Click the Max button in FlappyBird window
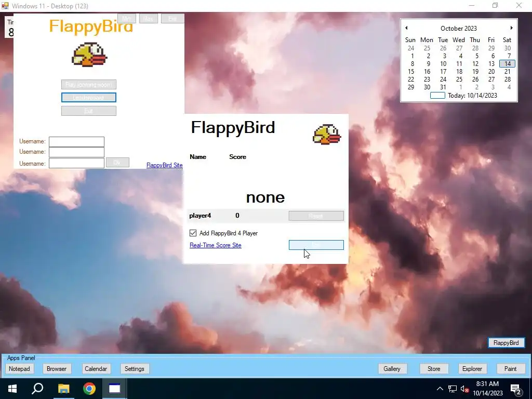Viewport: 532px width, 399px height. click(148, 19)
